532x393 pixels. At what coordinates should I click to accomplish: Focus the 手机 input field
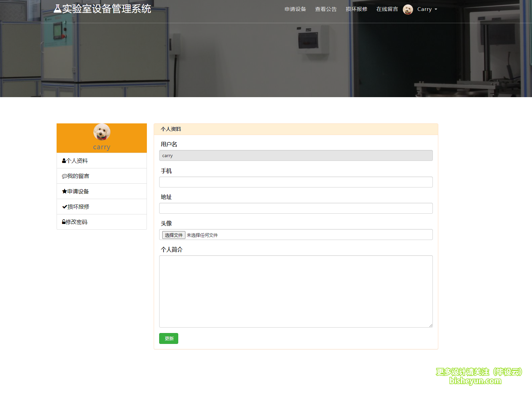pos(295,182)
